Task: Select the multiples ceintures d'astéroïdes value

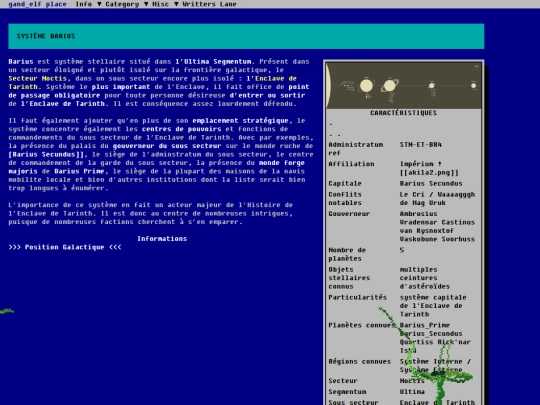Action: [424, 278]
